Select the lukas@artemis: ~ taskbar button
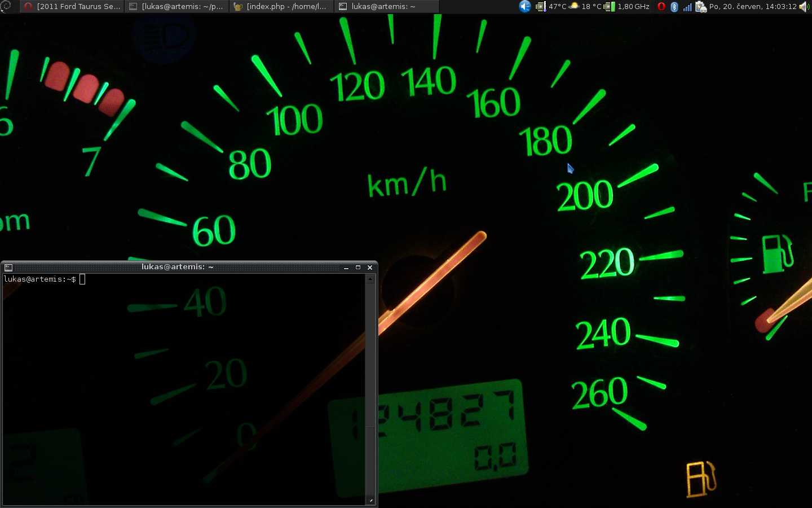This screenshot has width=812, height=508. click(386, 6)
